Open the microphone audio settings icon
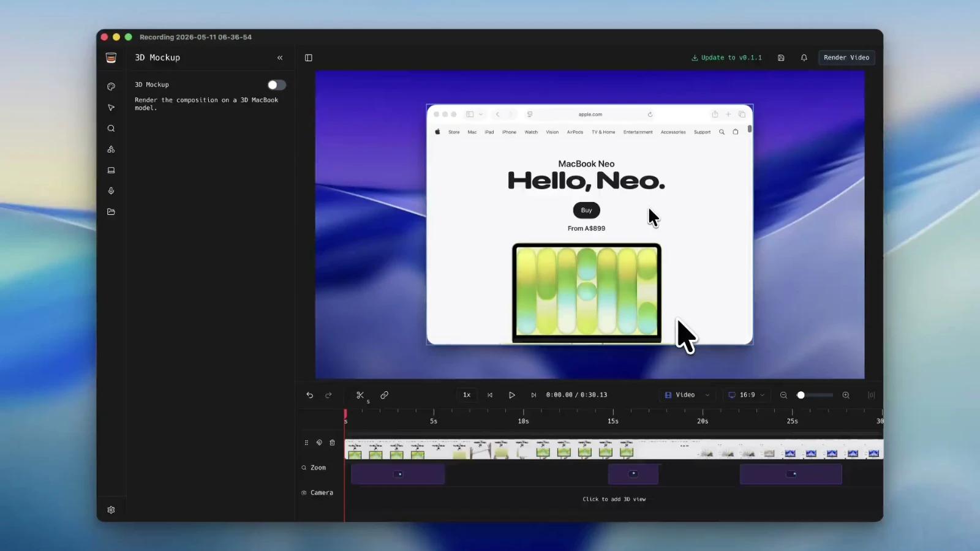Viewport: 980px width, 551px height. pyautogui.click(x=111, y=191)
